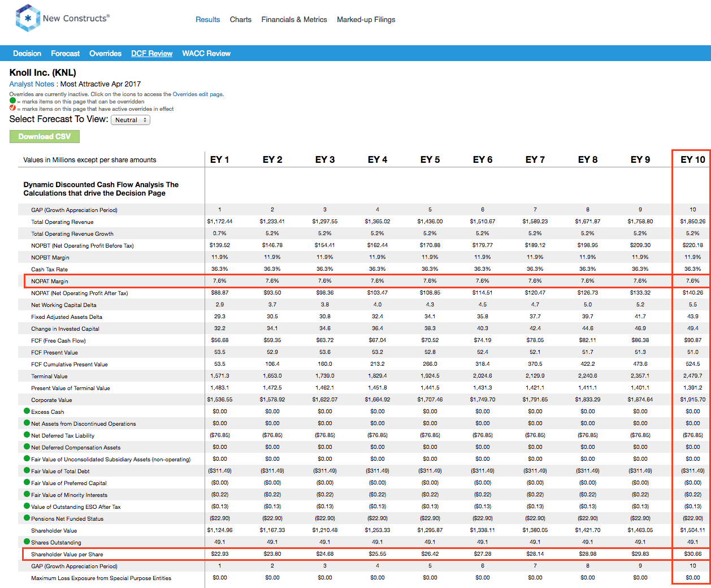Viewport: 711px width, 588px height.
Task: Click Shareholder Value per Share row label
Action: coord(67,554)
